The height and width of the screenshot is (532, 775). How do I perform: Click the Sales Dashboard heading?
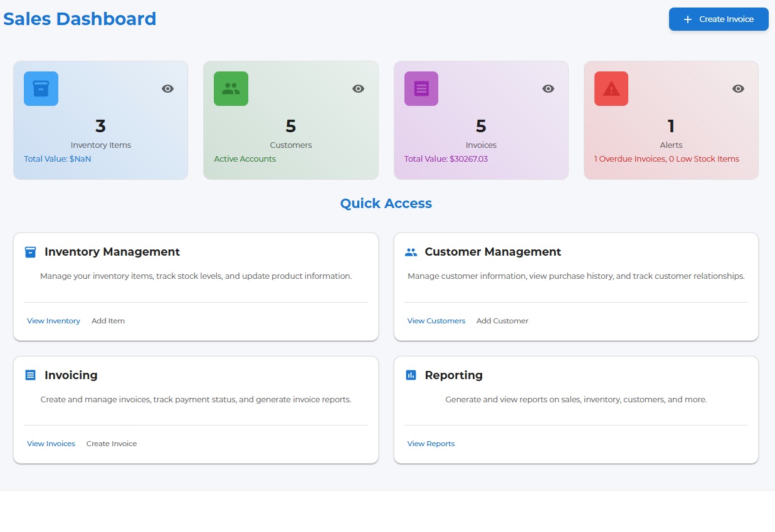80,19
